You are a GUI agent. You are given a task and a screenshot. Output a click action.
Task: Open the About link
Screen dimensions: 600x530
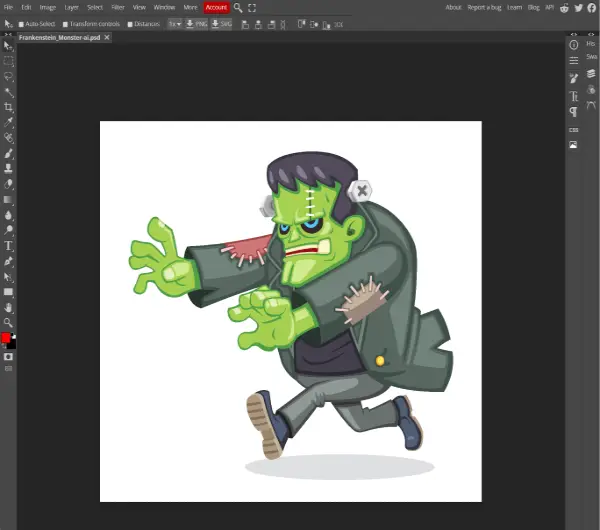tap(453, 7)
